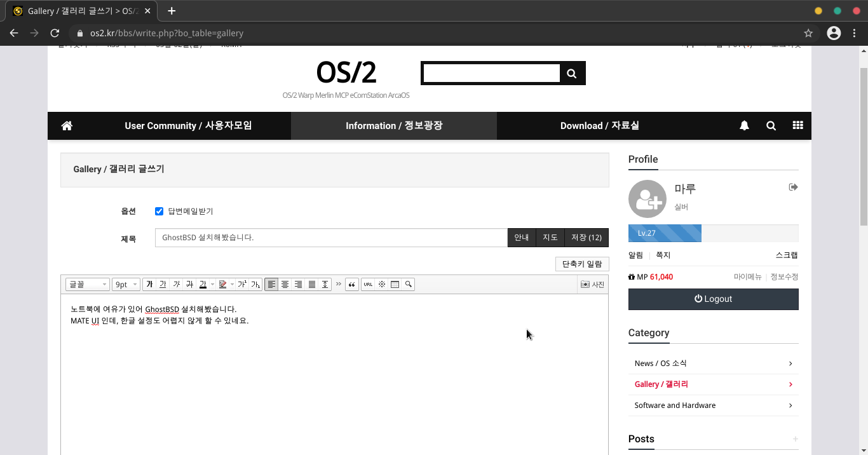Open Download / 자료실 menu

point(600,126)
